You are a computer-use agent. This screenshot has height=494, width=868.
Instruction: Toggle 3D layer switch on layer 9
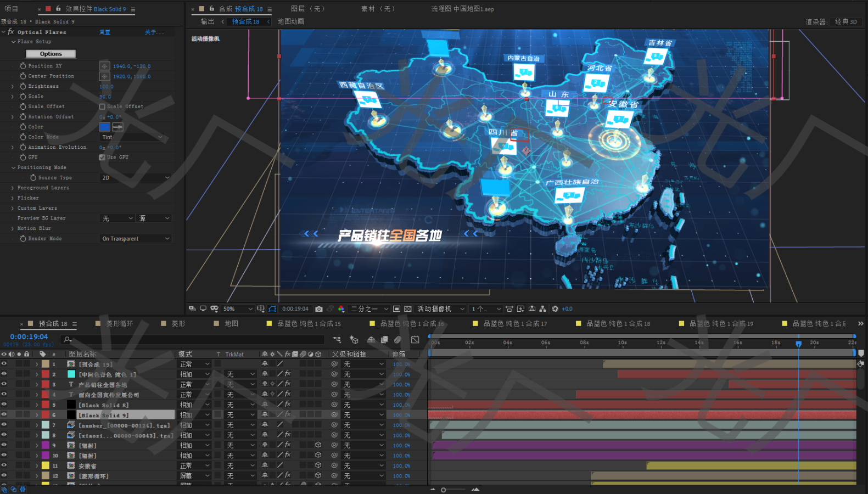click(318, 445)
